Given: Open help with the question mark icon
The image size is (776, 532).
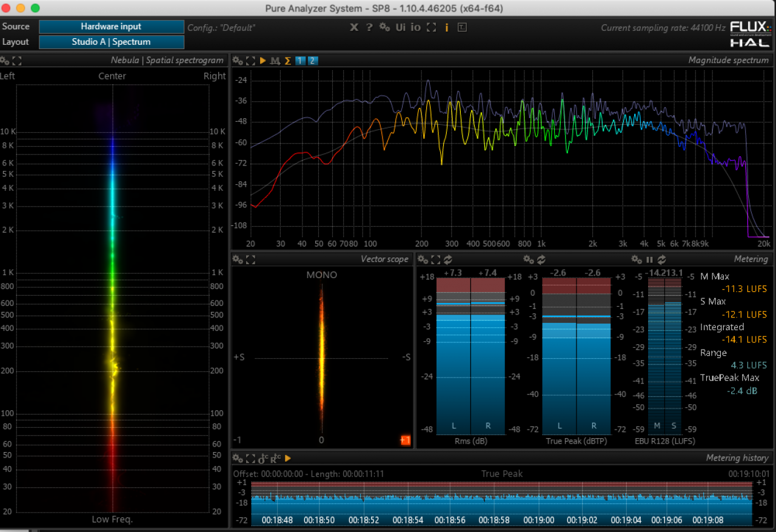Looking at the screenshot, I should click(369, 27).
